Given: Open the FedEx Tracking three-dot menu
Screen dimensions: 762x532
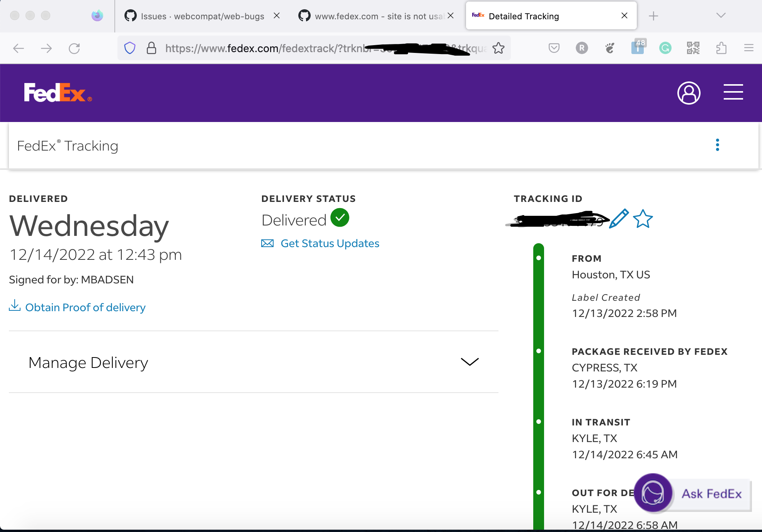Looking at the screenshot, I should (x=717, y=145).
